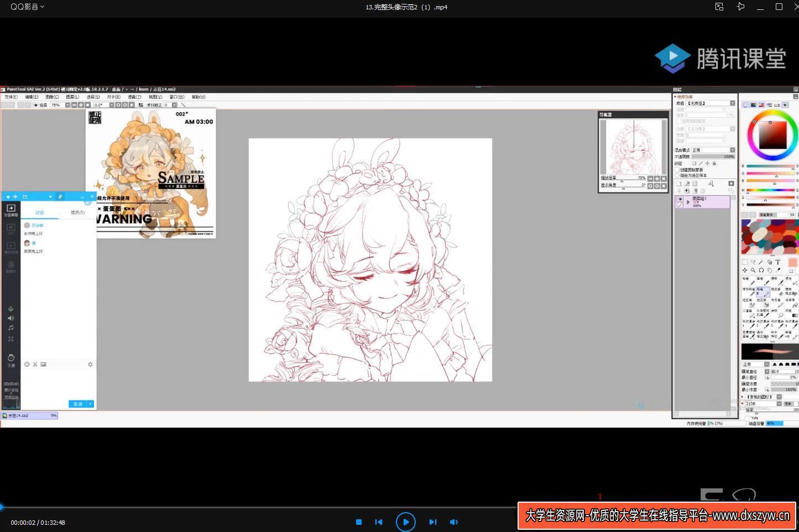Click the navigator preview thumbnail
The height and width of the screenshot is (532, 799).
click(x=634, y=147)
